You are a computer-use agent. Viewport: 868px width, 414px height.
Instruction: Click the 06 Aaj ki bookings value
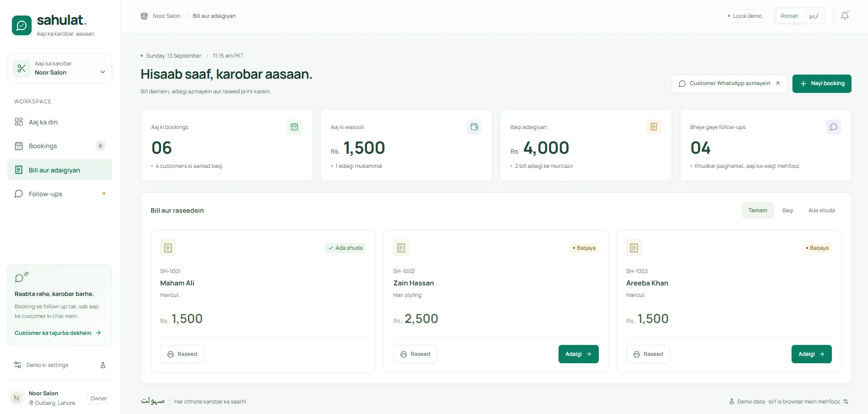coord(162,148)
